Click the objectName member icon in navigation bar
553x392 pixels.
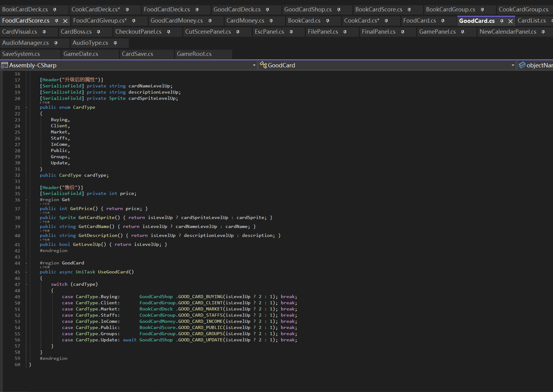click(x=522, y=65)
